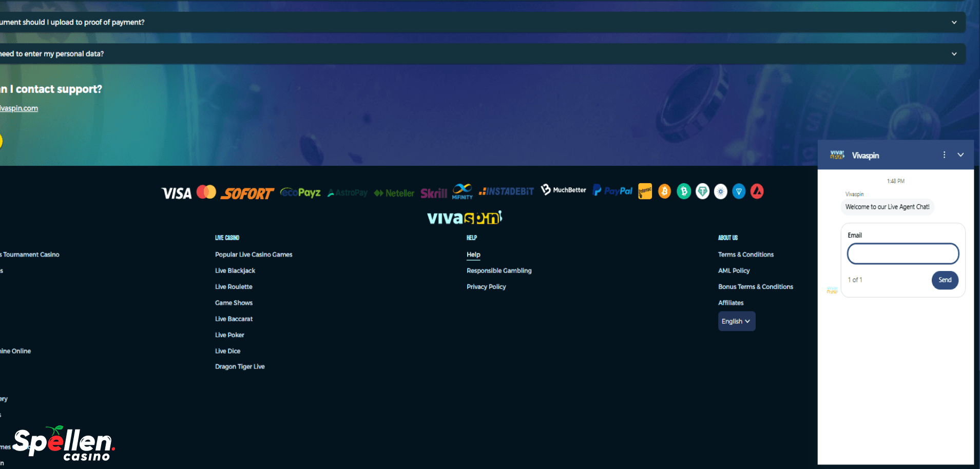Open the chat options three-dot menu

tap(944, 155)
